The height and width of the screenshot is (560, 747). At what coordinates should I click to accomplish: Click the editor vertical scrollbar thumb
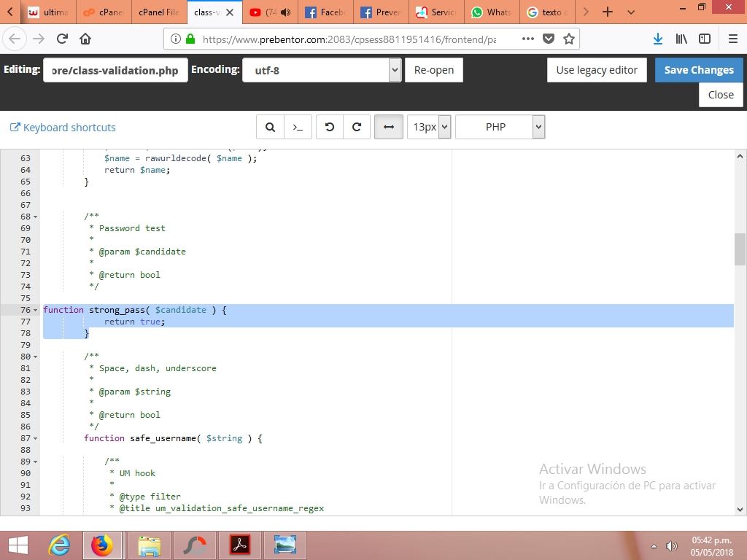(x=740, y=249)
